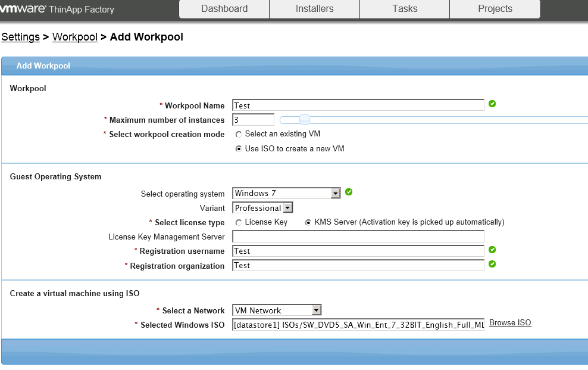Expand the Professional variant dropdown
Viewport: 588px width, 370px height.
[x=262, y=208]
